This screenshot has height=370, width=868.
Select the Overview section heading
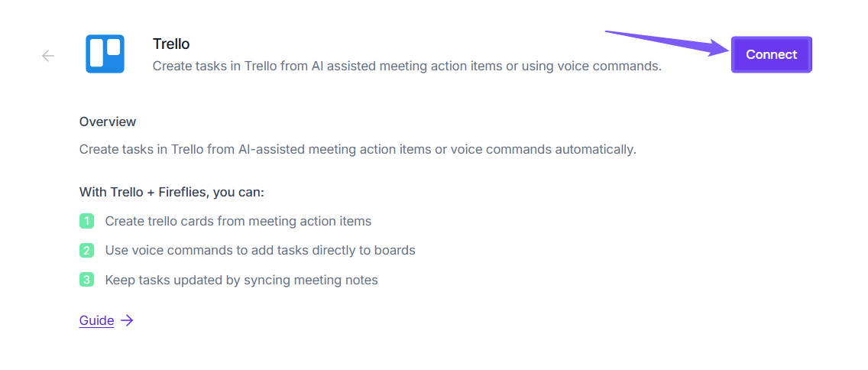coord(108,122)
